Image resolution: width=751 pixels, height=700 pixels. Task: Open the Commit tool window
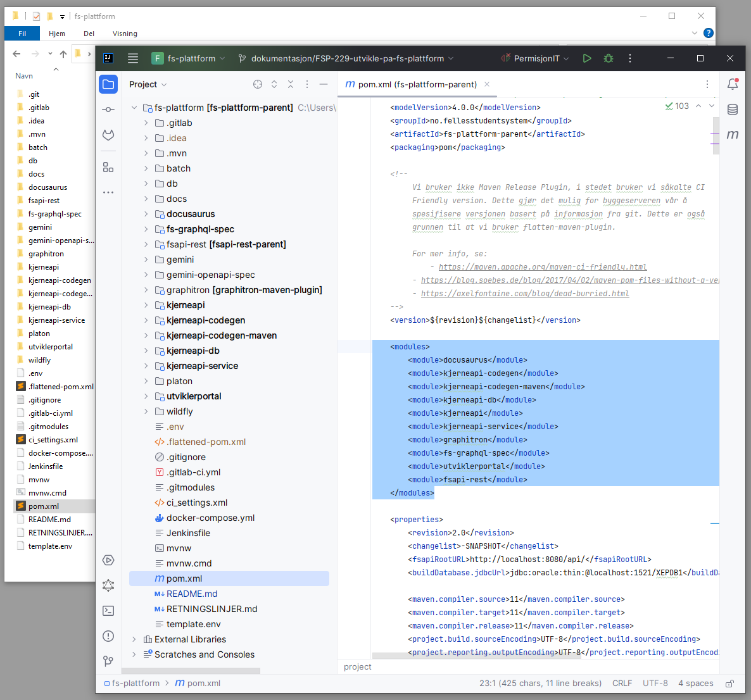point(108,109)
